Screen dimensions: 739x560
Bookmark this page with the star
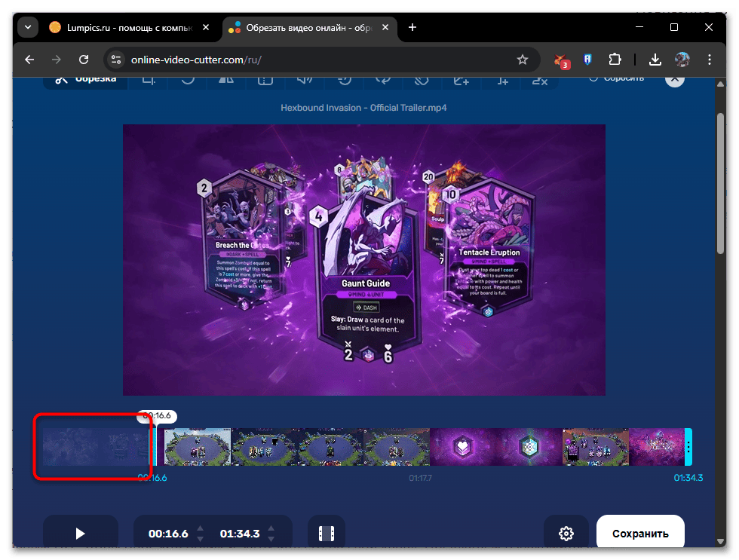pyautogui.click(x=522, y=60)
